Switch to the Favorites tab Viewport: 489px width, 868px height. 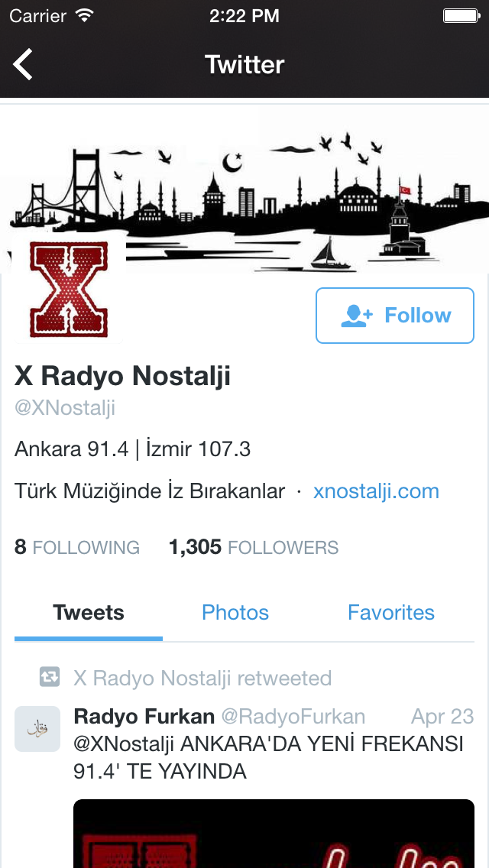click(391, 612)
